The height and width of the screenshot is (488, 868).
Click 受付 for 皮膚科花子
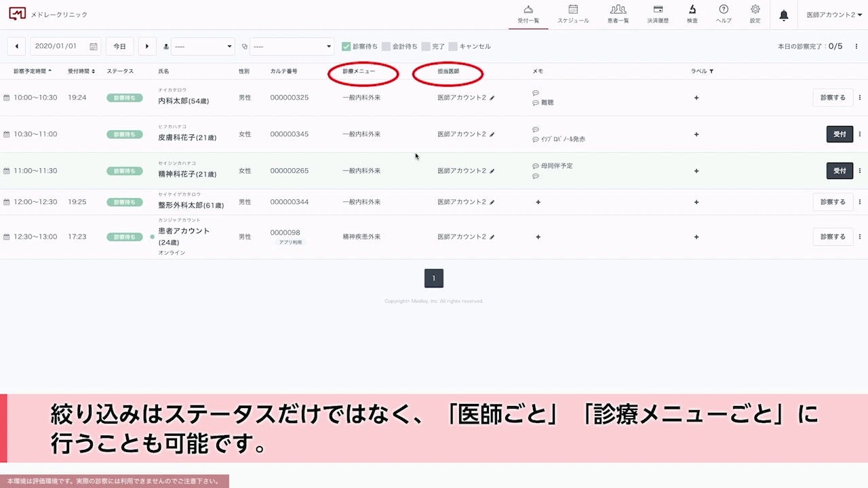tap(840, 134)
